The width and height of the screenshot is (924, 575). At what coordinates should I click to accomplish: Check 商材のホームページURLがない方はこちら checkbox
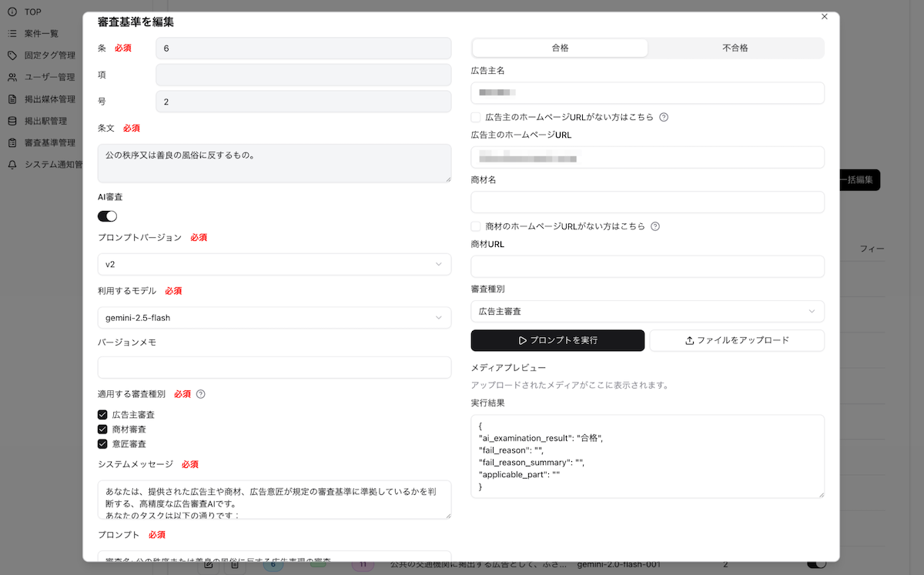(x=476, y=227)
